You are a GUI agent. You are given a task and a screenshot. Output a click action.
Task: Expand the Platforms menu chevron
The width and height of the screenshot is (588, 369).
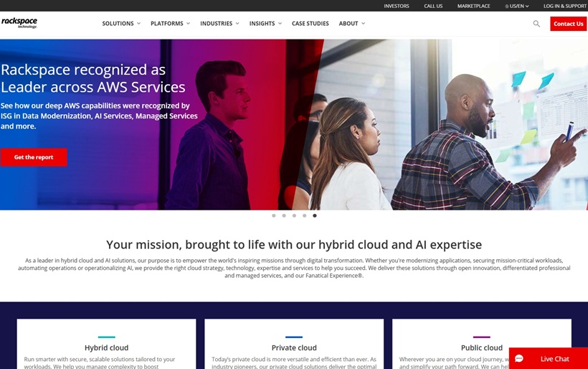189,23
